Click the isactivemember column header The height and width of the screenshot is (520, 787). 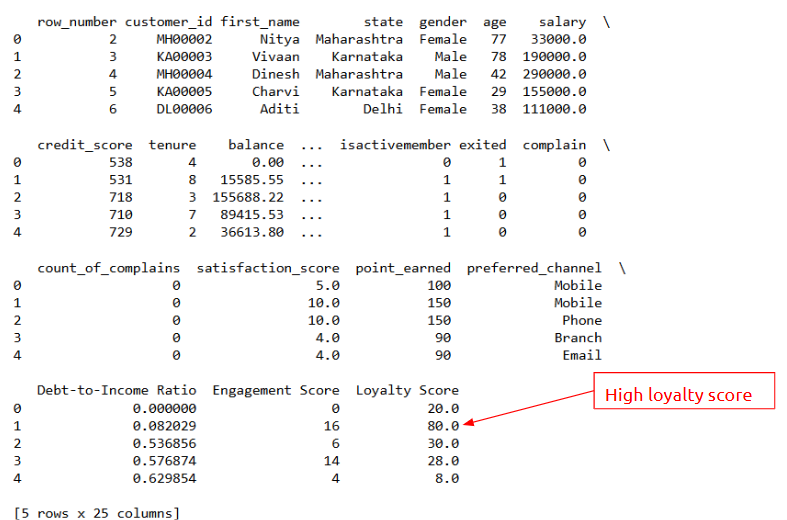[395, 146]
